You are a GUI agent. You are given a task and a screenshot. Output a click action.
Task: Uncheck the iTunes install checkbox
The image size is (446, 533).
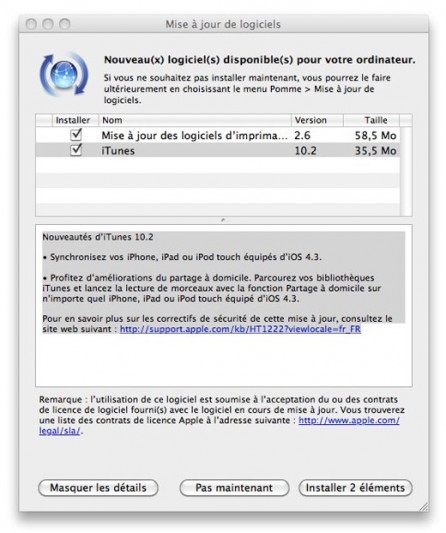tap(76, 150)
